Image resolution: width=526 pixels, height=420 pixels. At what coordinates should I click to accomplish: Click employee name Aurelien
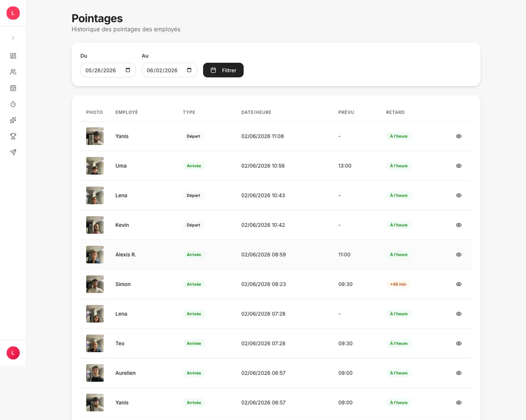125,373
